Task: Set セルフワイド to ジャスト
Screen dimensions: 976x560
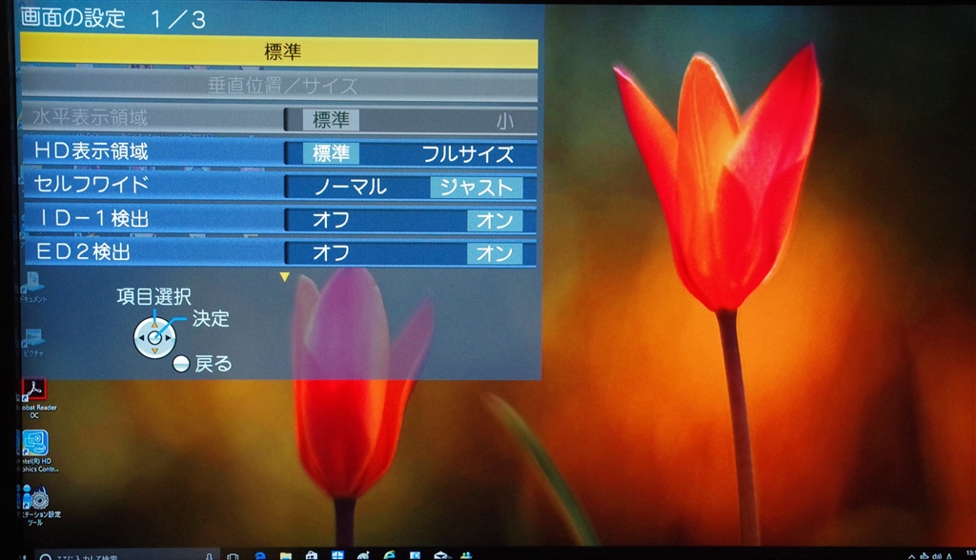Action: click(477, 188)
